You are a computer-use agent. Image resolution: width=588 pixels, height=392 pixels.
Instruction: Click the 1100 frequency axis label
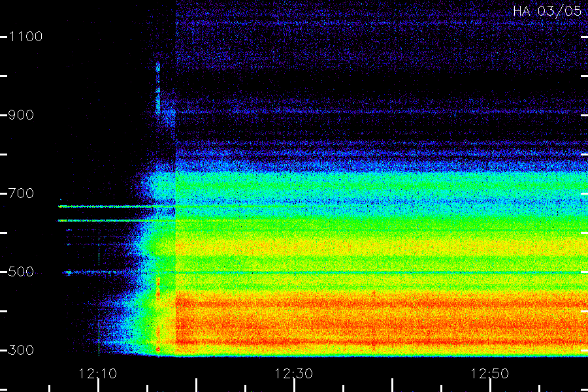click(x=25, y=37)
